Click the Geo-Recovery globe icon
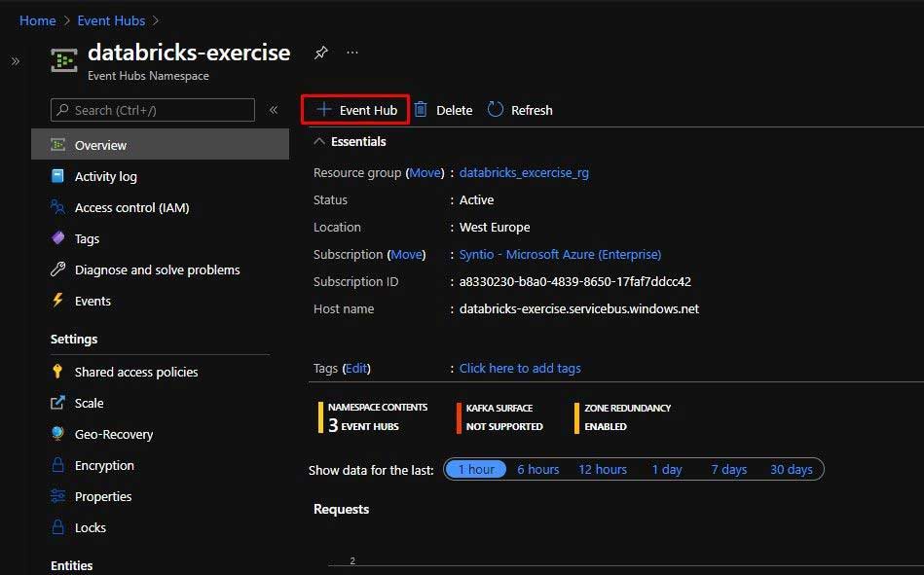The height and width of the screenshot is (575, 924). [x=57, y=434]
